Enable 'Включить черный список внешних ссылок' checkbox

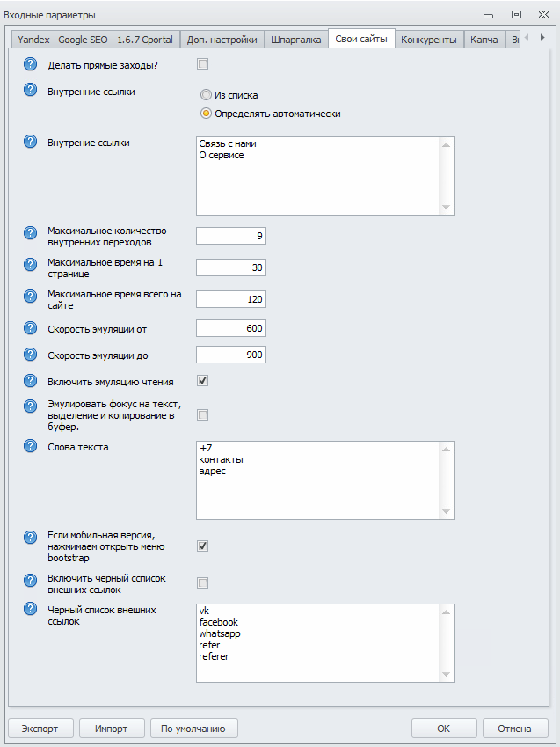[203, 582]
